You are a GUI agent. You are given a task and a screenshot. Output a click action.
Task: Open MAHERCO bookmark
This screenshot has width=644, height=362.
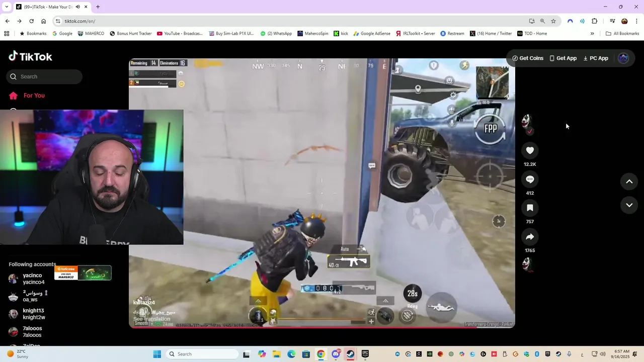click(91, 34)
